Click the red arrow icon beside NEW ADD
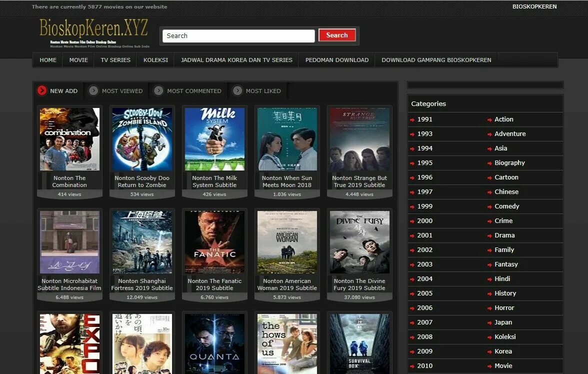This screenshot has height=374, width=588. (41, 91)
